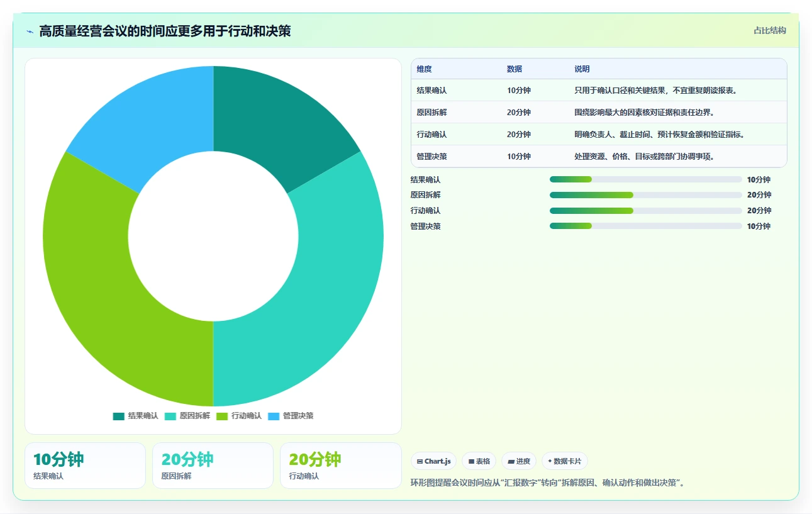812x514 pixels.
Task: Click the 行动确认 progress bar
Action: [x=646, y=211]
